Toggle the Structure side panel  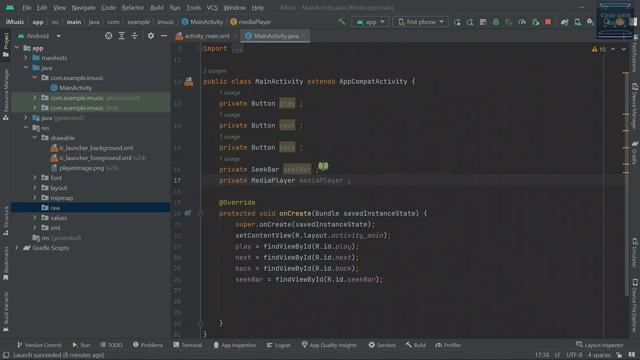6,221
